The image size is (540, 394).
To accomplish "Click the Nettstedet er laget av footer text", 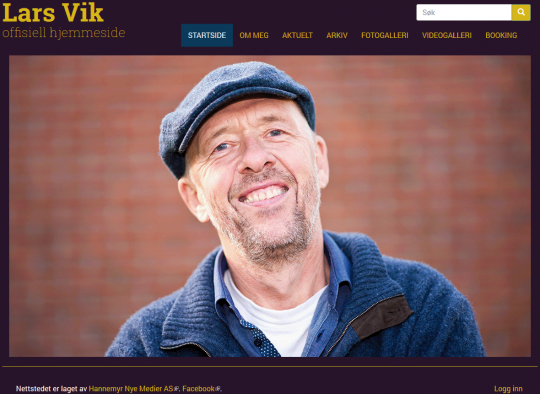I will tap(51, 389).
